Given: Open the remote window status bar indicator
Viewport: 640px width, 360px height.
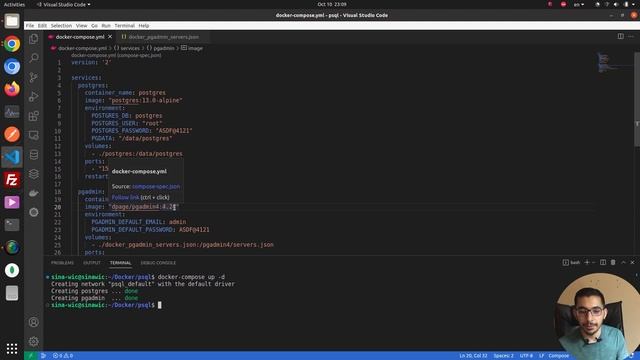Looking at the screenshot, I should coord(30,356).
